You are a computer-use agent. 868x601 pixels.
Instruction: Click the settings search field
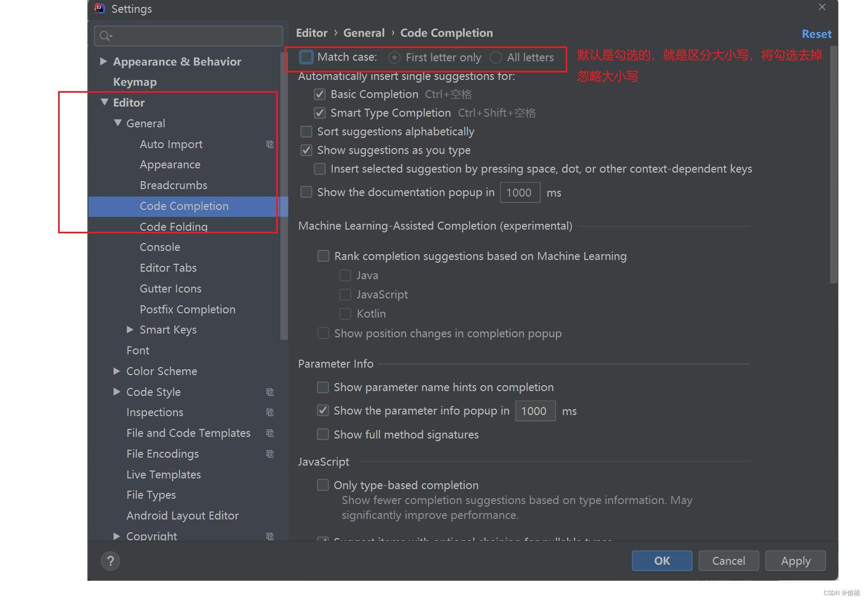point(188,36)
